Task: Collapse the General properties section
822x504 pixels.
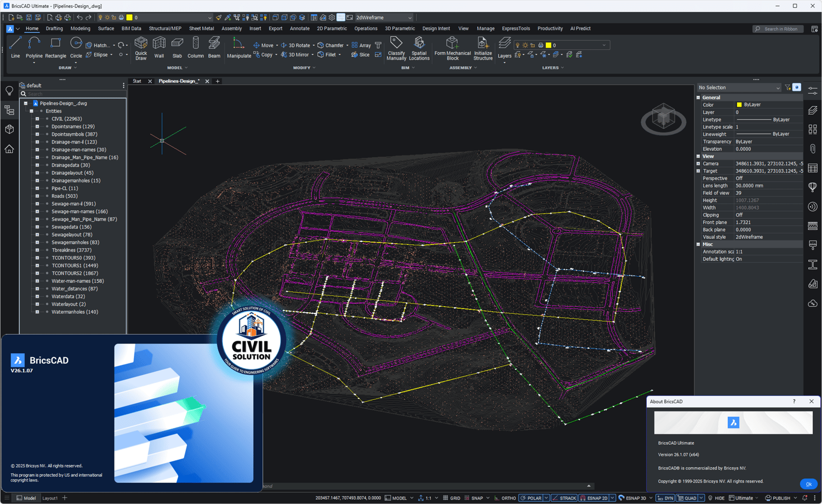Action: click(x=699, y=98)
